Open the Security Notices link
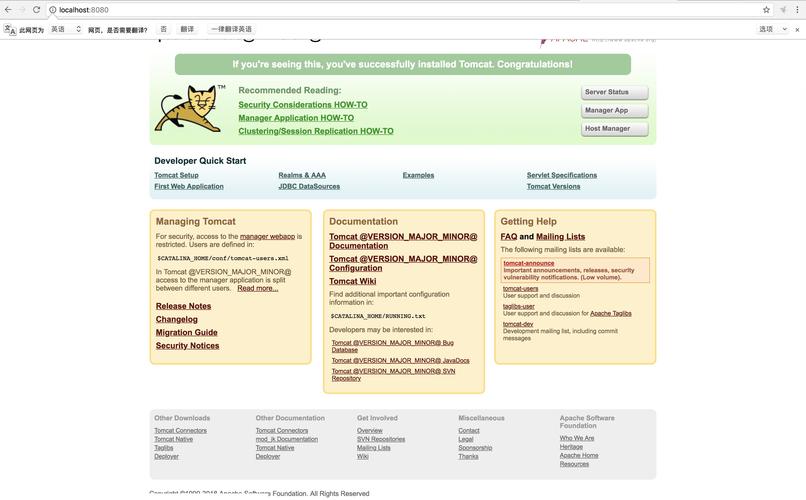 (188, 346)
